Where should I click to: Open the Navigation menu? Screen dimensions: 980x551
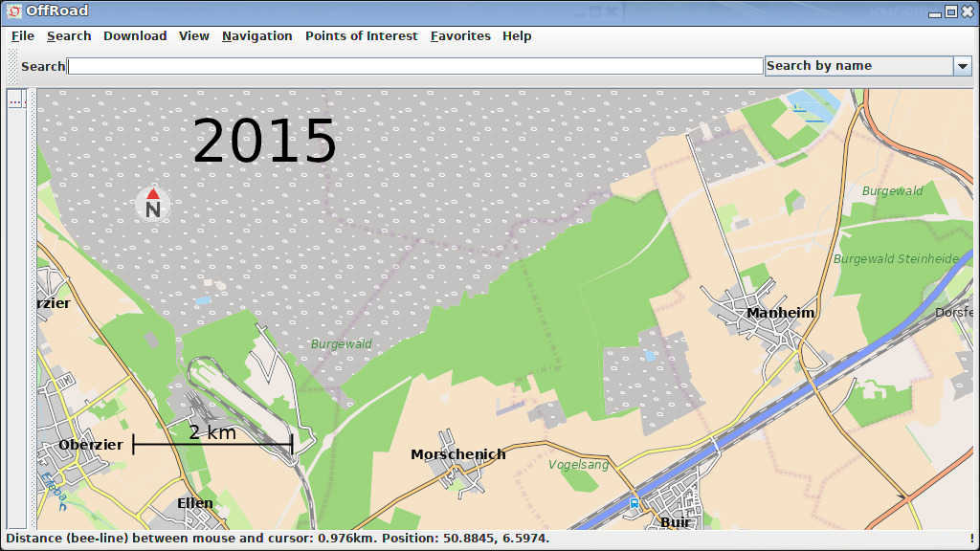(256, 36)
